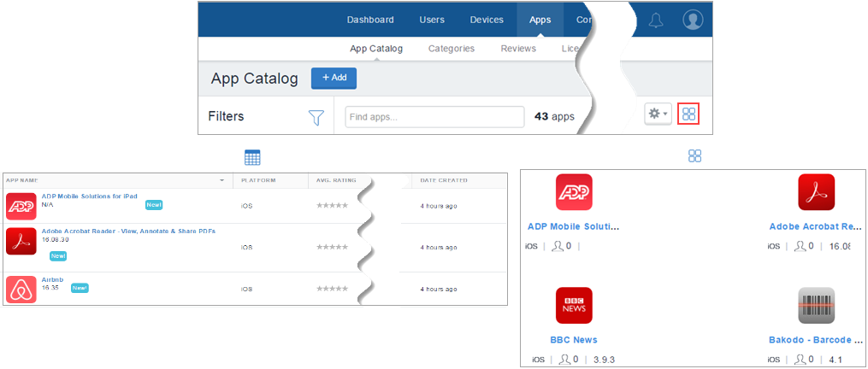The width and height of the screenshot is (868, 369).
Task: Select the BBC News app tile icon
Action: [574, 305]
